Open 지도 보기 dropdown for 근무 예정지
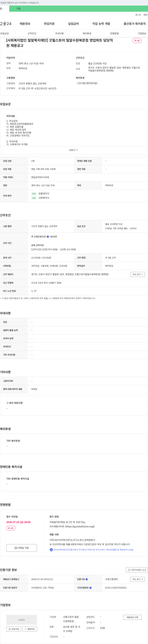Screen dimensions: 148x644 click(x=138, y=275)
